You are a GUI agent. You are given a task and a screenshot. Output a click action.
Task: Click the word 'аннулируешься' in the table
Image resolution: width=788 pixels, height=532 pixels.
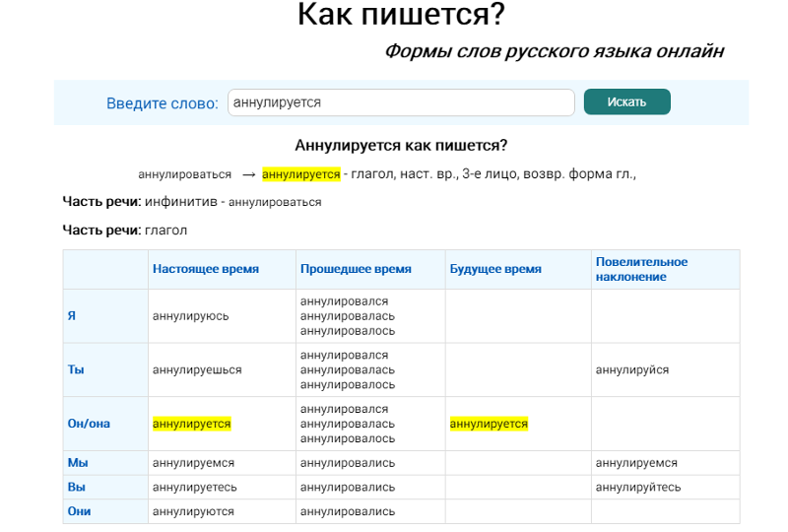(197, 369)
